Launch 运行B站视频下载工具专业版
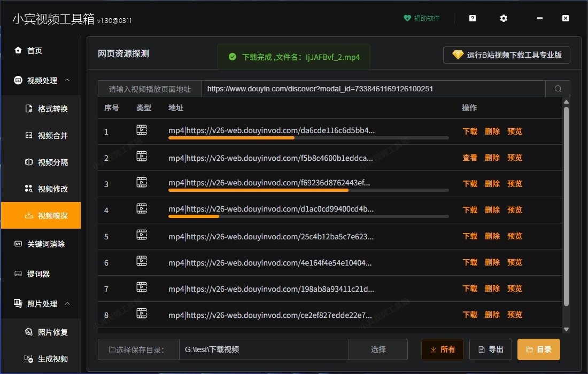The height and width of the screenshot is (374, 588). (506, 54)
